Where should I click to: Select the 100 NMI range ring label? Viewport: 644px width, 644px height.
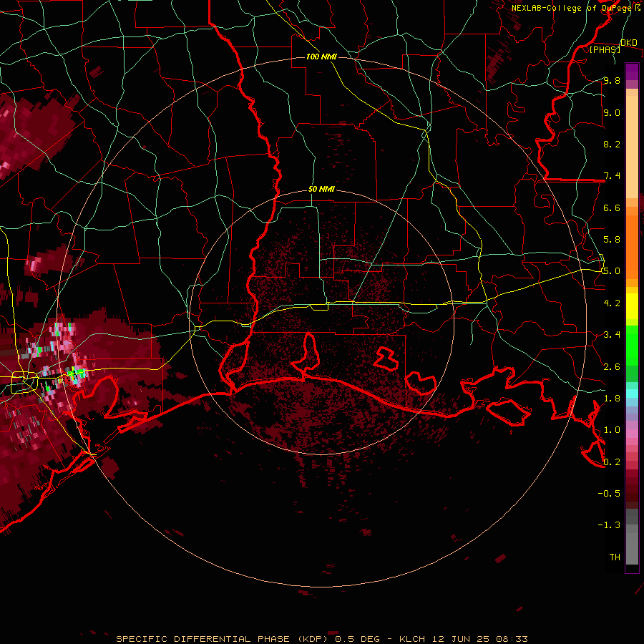321,57
